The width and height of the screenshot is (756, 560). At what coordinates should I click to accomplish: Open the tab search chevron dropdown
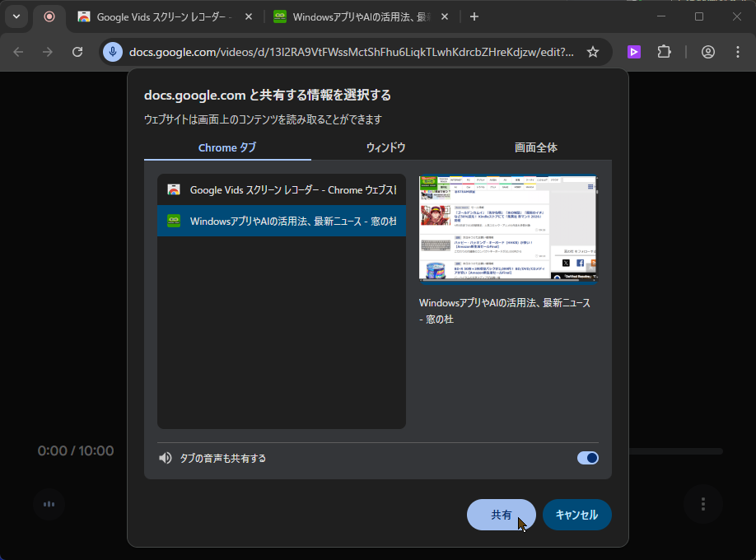point(16,16)
